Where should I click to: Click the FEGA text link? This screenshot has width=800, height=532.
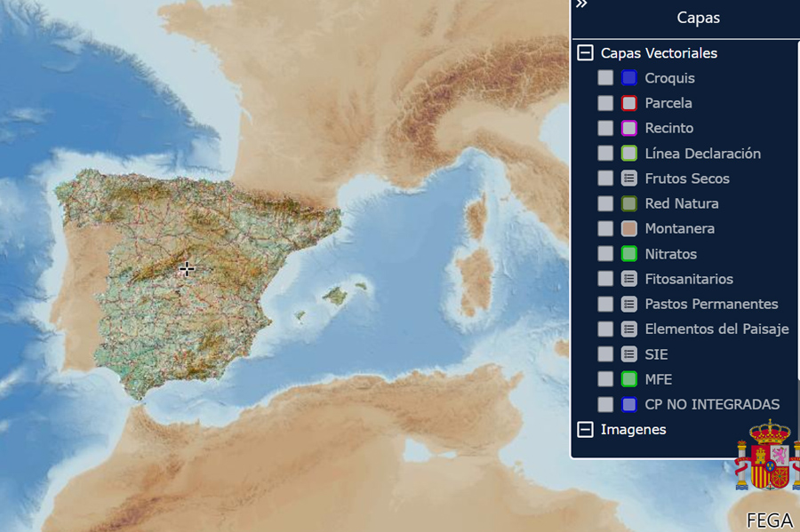click(769, 520)
